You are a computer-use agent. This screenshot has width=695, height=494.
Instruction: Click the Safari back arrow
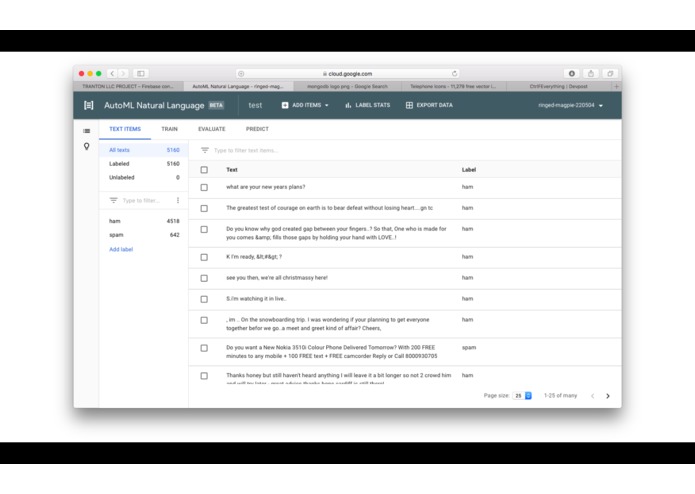(x=112, y=74)
